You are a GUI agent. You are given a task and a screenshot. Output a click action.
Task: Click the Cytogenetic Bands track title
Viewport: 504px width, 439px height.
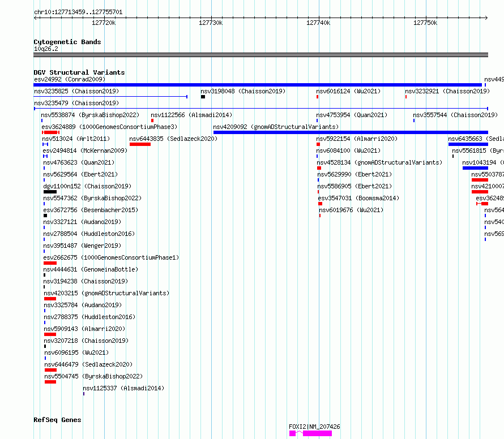67,42
